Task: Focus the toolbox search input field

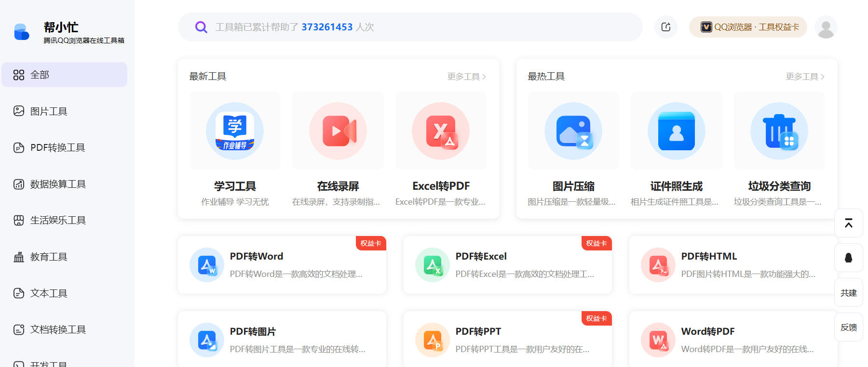Action: click(410, 27)
